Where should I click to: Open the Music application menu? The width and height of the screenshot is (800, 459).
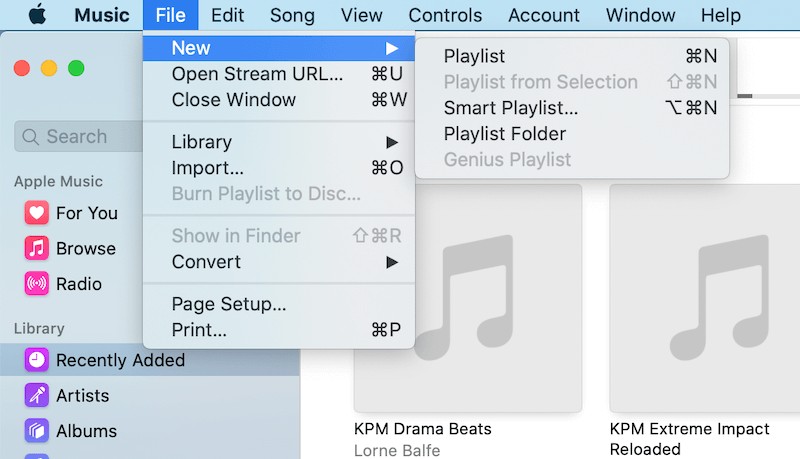[102, 15]
